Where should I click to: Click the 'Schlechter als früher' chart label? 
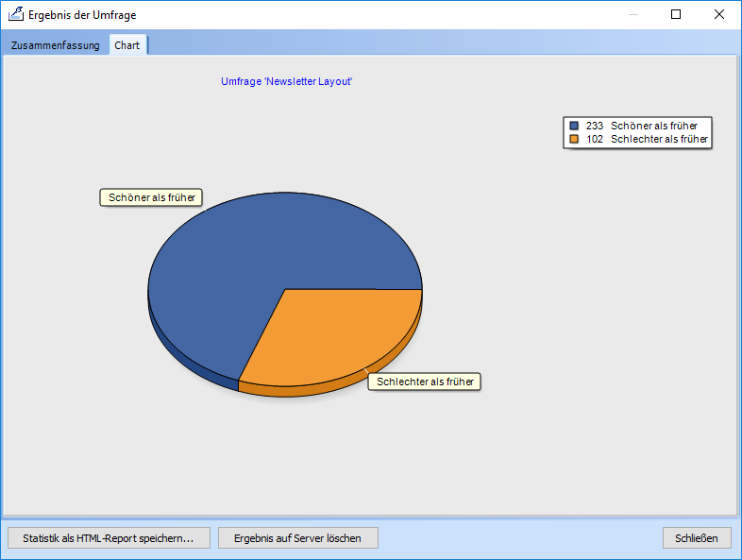click(x=425, y=382)
